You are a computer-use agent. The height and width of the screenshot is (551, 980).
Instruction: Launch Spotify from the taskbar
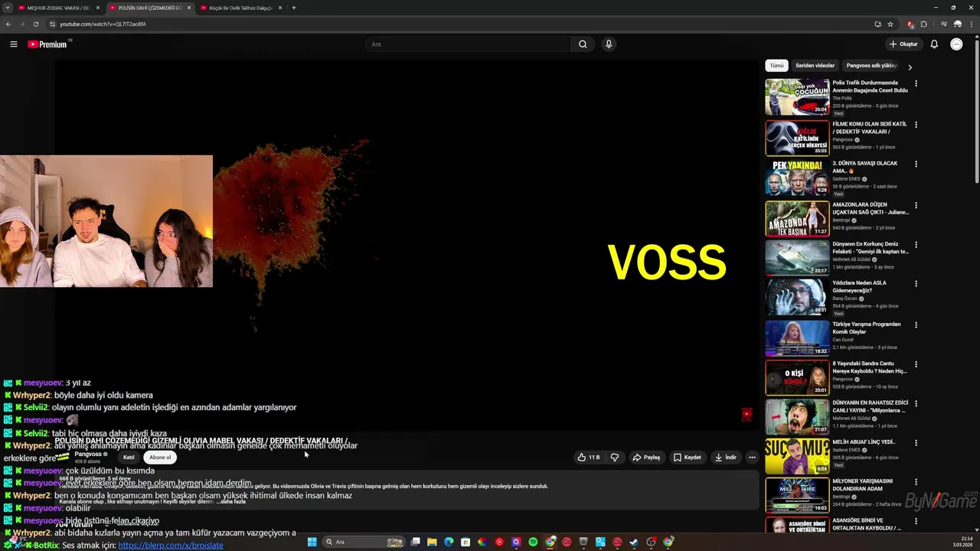coord(533,542)
